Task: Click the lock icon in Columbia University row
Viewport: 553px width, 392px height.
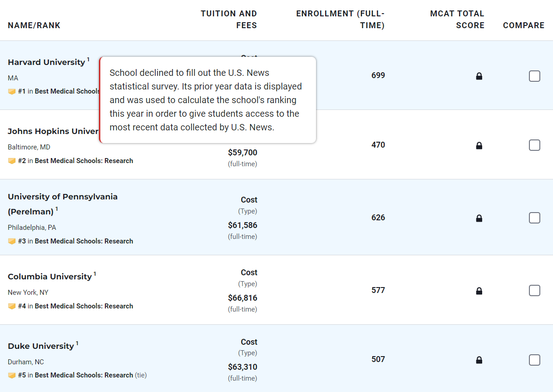Action: [479, 291]
